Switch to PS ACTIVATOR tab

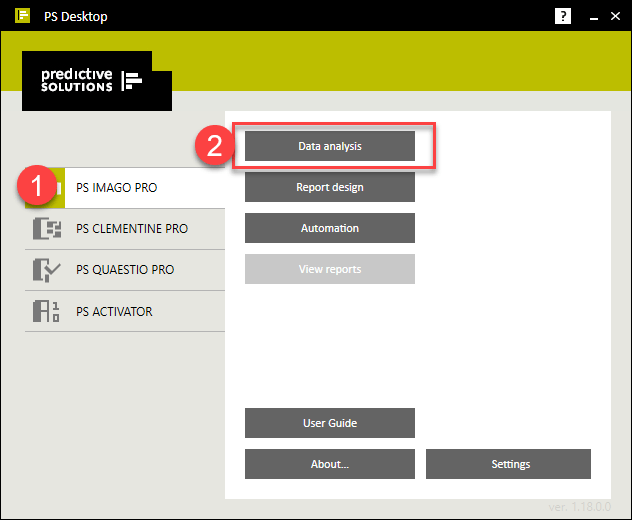pyautogui.click(x=125, y=311)
